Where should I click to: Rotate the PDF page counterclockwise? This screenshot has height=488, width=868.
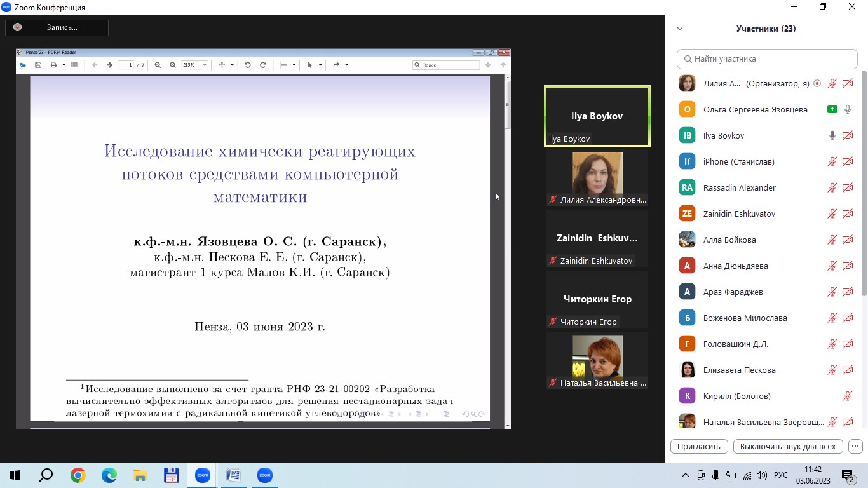click(248, 65)
